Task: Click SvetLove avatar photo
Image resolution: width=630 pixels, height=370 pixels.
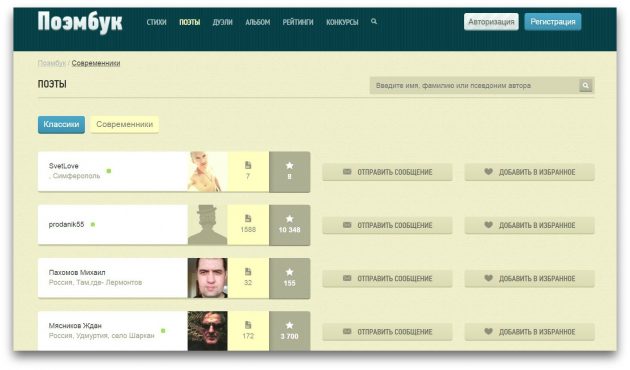Action: tap(207, 172)
